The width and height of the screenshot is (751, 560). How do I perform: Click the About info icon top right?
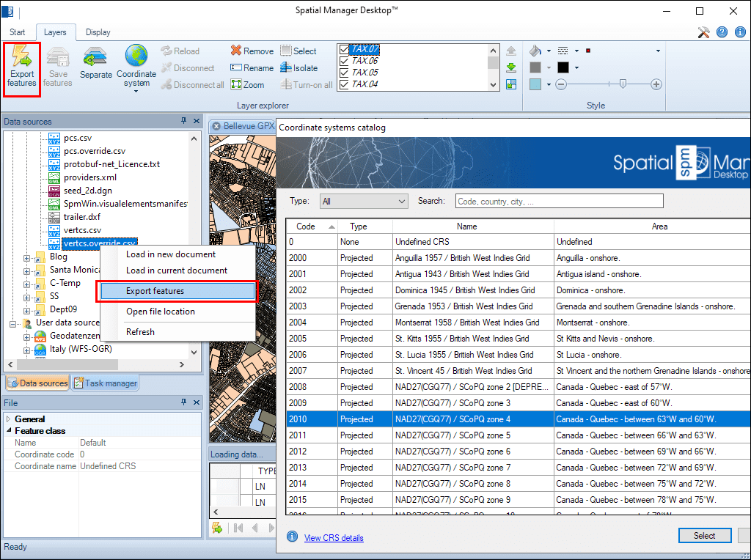click(741, 32)
